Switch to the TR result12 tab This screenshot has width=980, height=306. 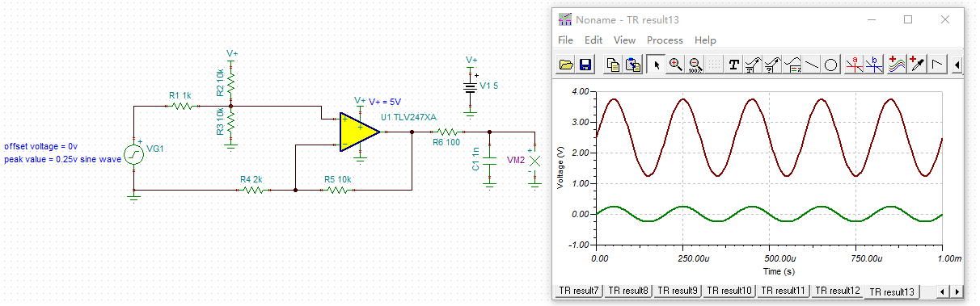point(837,291)
